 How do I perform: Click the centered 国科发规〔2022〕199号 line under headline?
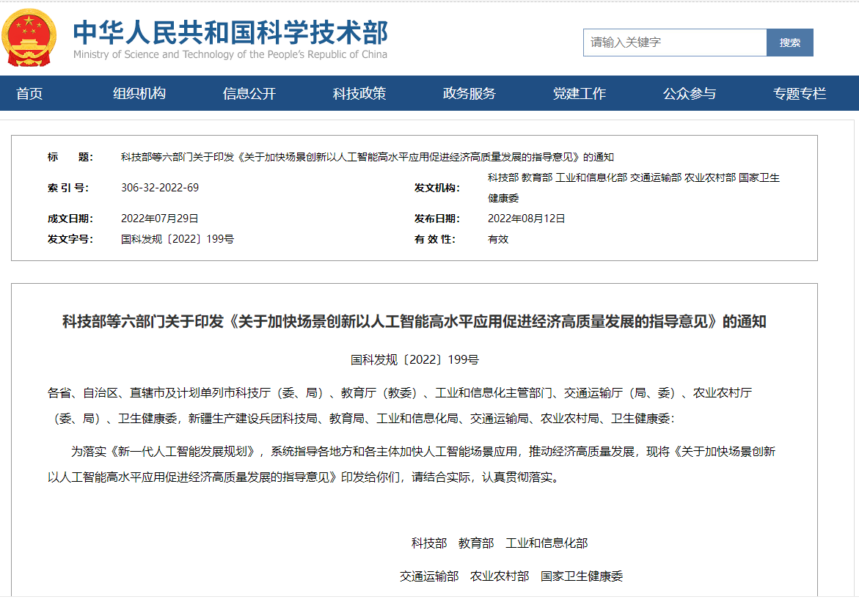coord(414,360)
